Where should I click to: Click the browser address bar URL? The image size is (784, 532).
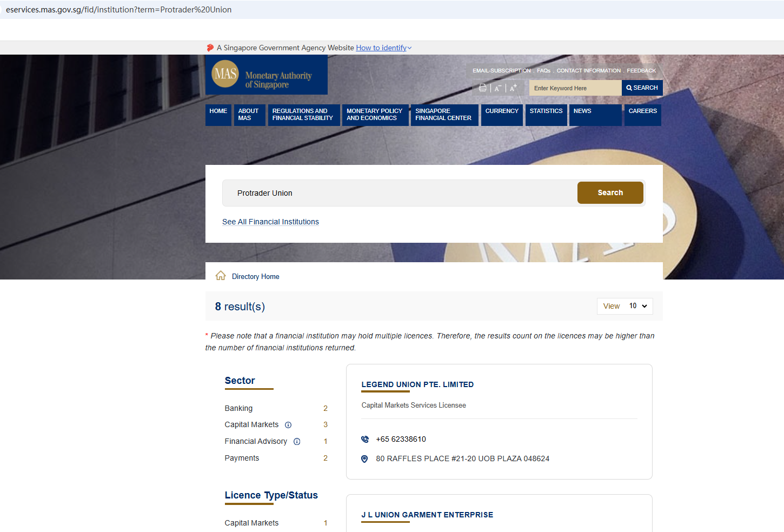click(x=119, y=10)
